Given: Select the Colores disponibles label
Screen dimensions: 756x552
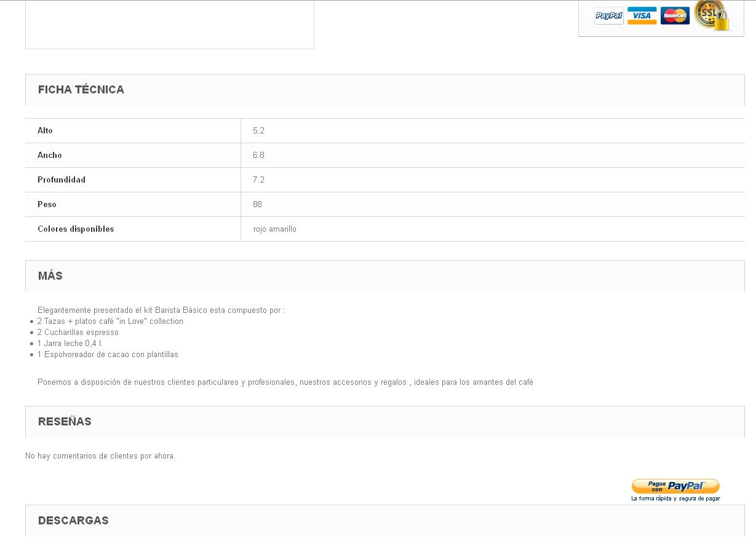Looking at the screenshot, I should point(133,229).
